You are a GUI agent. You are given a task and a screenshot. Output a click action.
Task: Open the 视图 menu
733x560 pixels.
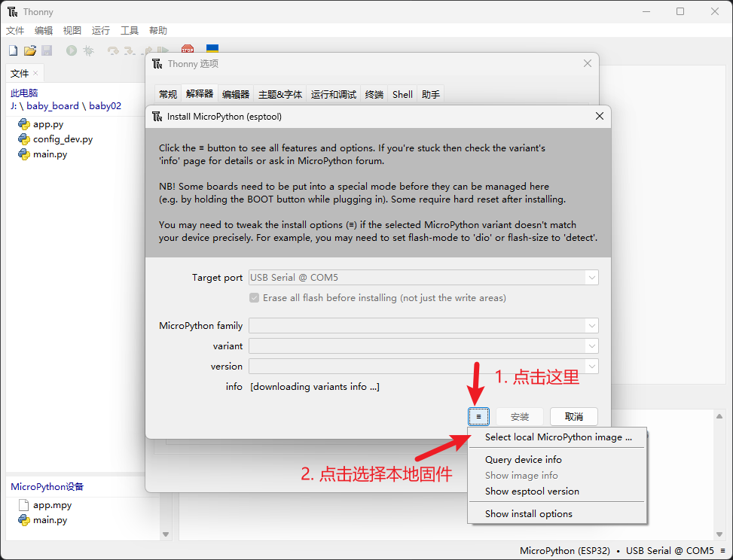[x=72, y=30]
